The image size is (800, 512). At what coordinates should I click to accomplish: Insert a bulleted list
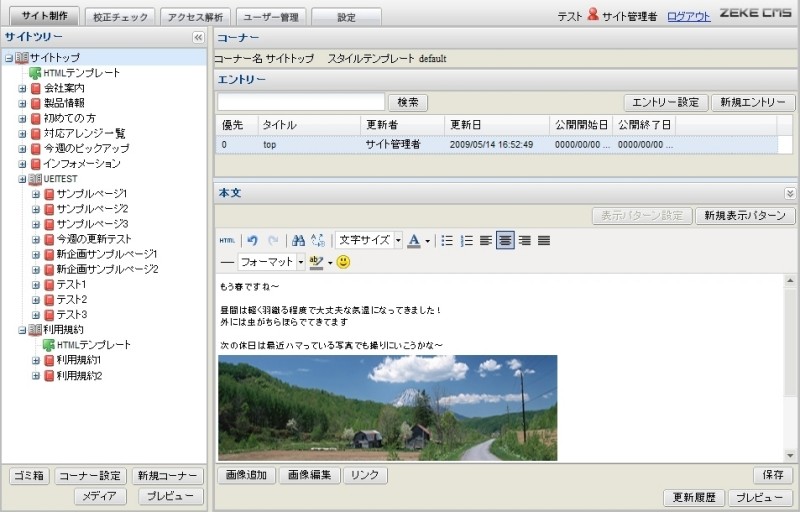[447, 241]
